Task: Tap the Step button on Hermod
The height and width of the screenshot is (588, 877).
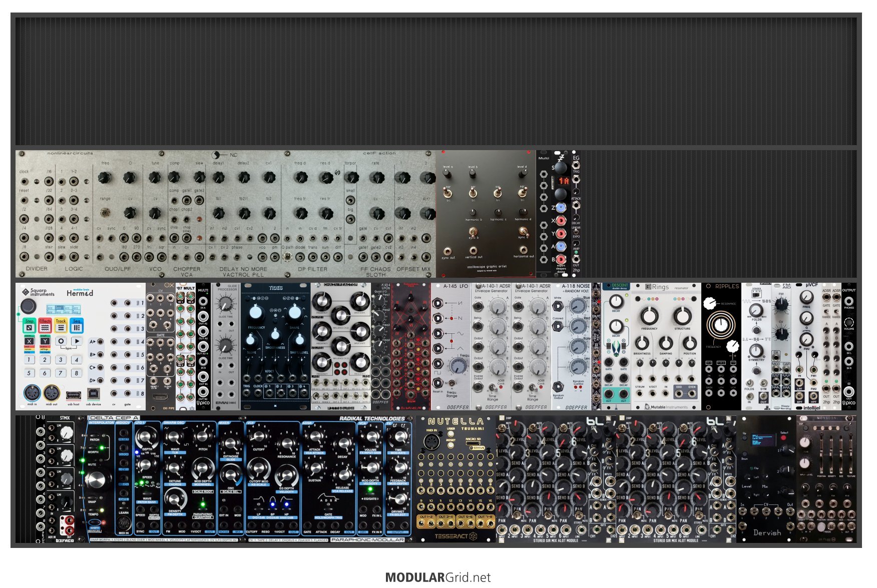Action: [30, 325]
